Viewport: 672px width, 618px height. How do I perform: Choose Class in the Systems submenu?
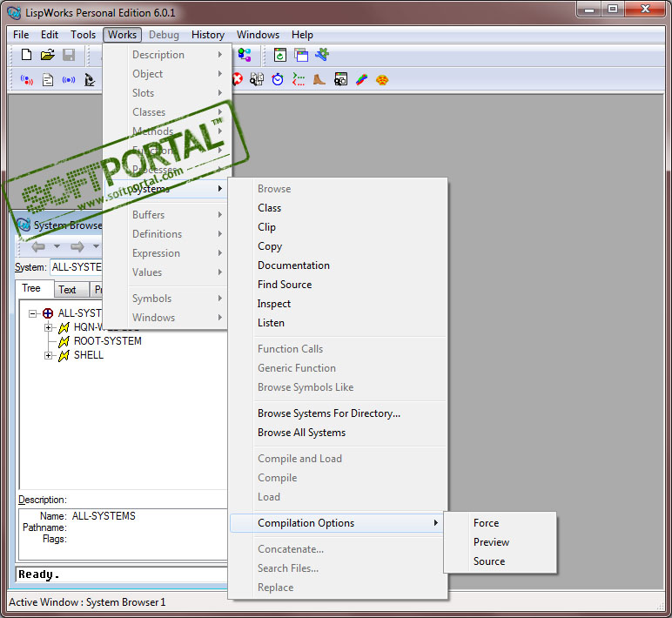click(338, 208)
